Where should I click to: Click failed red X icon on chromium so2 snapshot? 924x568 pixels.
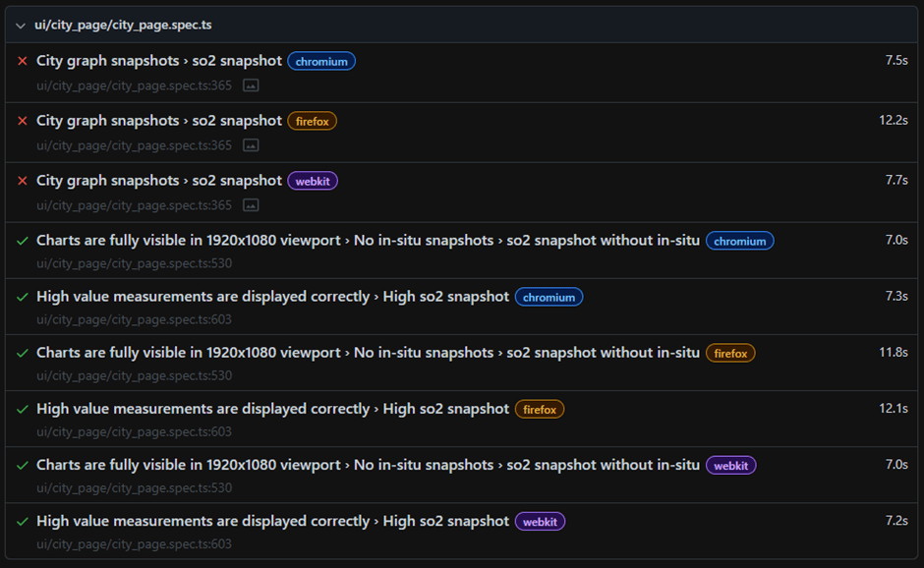click(23, 61)
